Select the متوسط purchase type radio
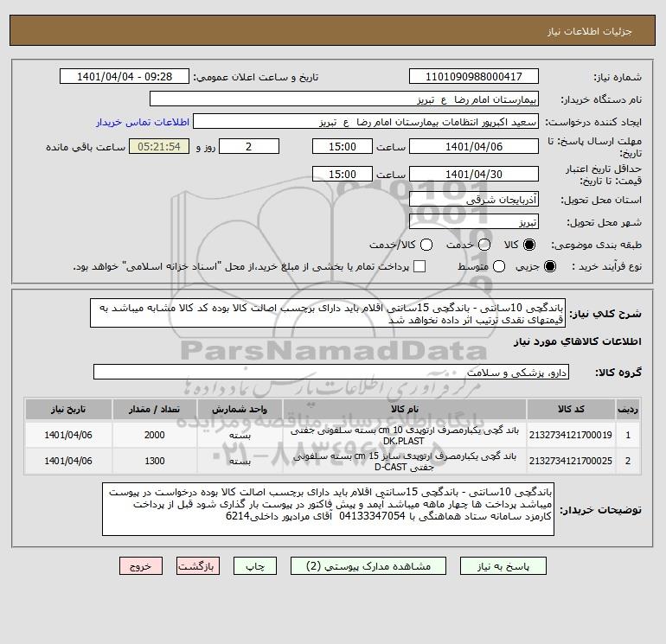This screenshot has width=666, height=644. click(x=499, y=266)
